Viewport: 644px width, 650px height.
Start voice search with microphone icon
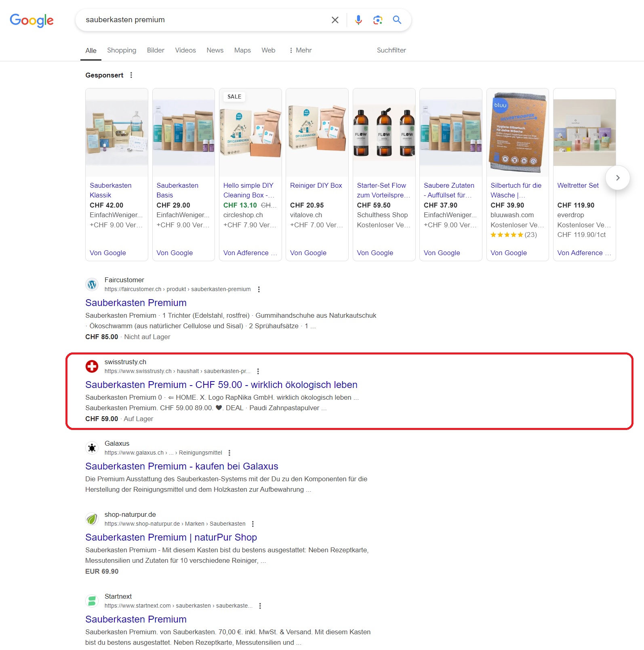(x=358, y=20)
